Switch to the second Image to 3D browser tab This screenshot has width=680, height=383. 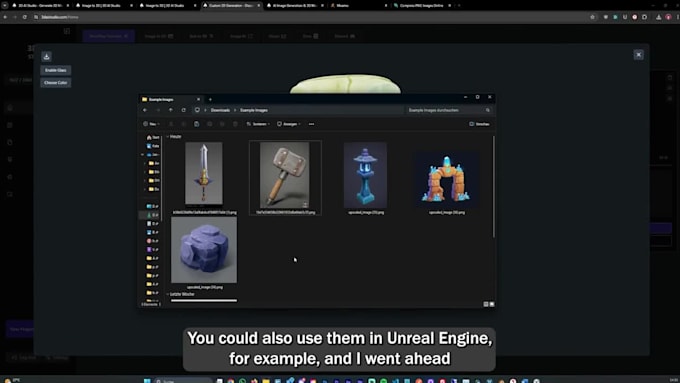104,6
